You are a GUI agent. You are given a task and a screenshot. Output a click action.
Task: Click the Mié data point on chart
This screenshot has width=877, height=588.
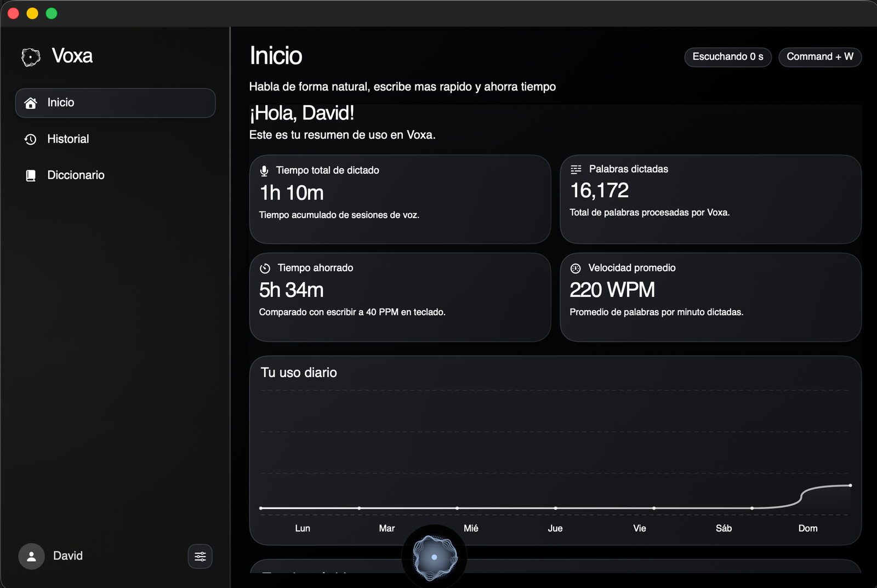(x=457, y=508)
